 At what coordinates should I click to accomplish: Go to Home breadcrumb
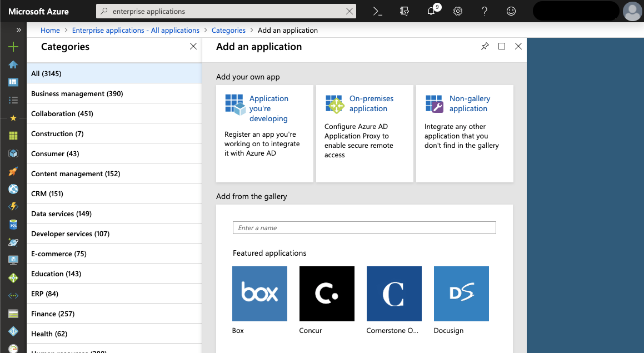click(x=50, y=30)
